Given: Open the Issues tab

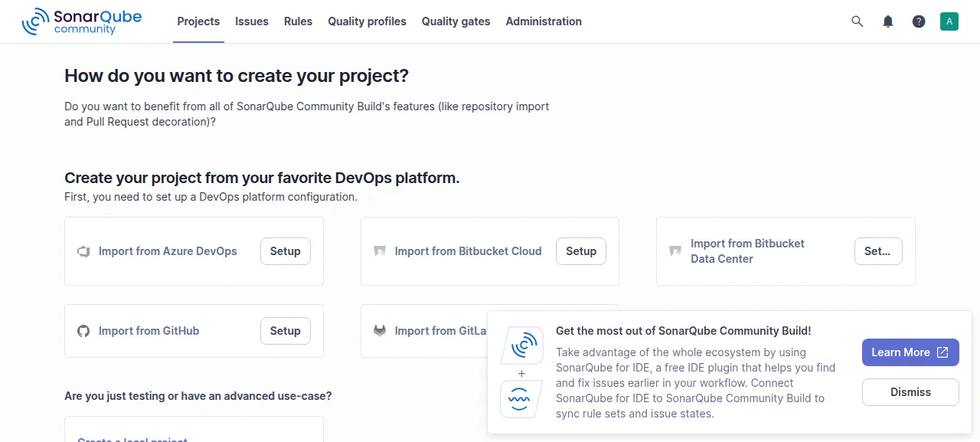Looking at the screenshot, I should pos(252,21).
